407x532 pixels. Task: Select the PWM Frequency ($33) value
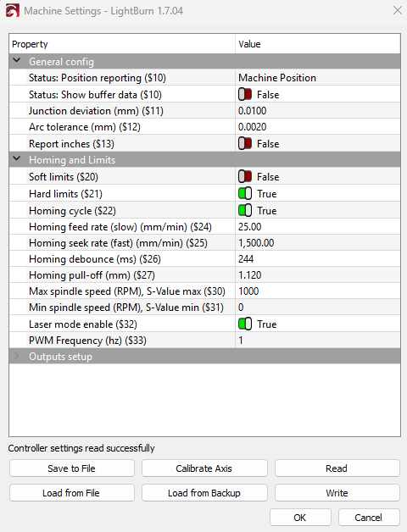[x=318, y=340]
